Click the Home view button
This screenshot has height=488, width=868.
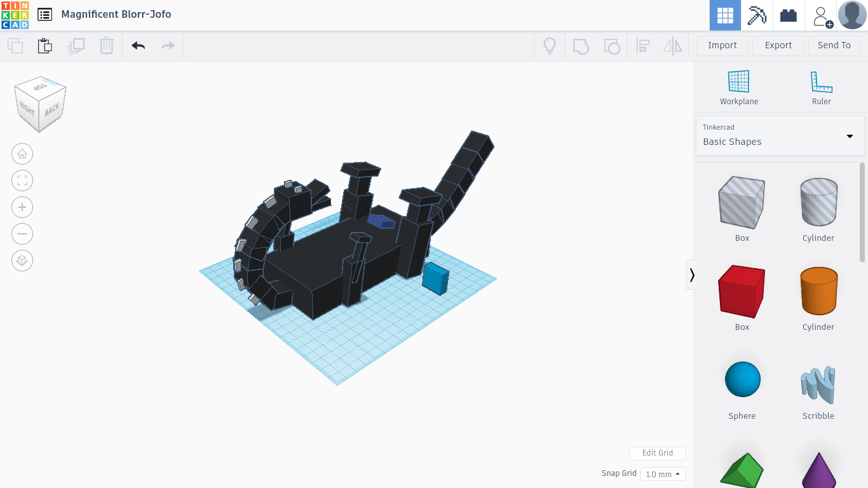point(22,154)
